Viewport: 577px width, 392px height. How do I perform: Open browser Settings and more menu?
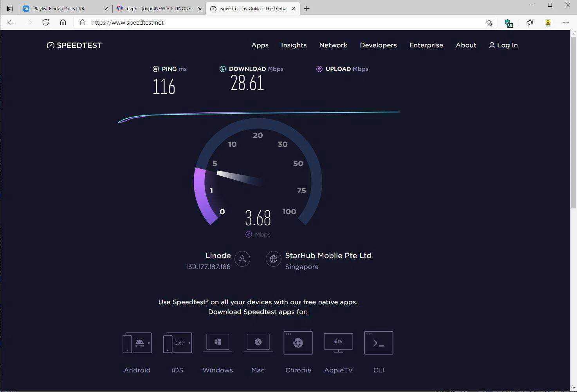[x=566, y=22]
